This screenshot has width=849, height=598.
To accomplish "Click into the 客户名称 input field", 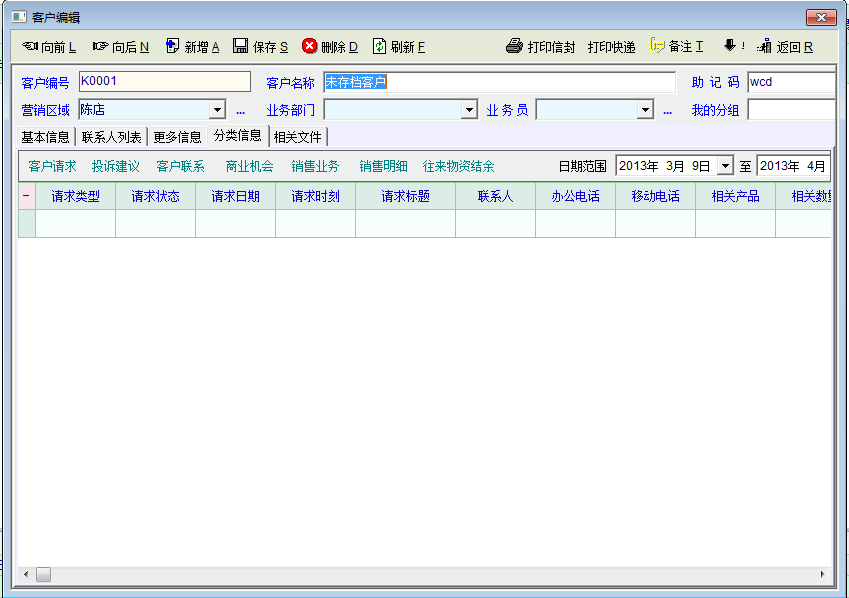I will [498, 82].
